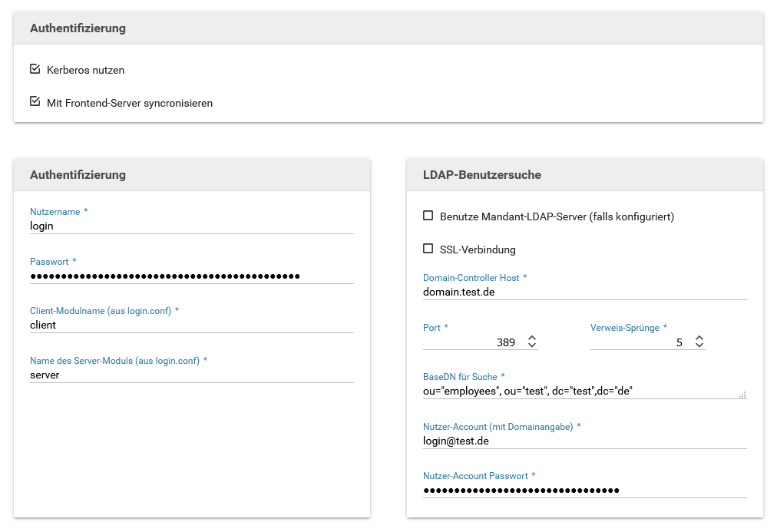Click the Nutzername input field

tap(191, 226)
